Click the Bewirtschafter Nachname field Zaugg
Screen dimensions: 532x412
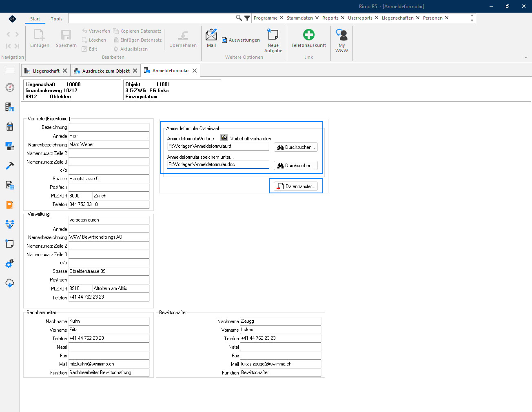tap(280, 321)
